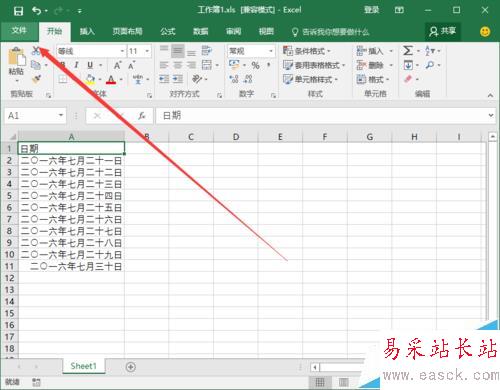
Task: Click the Tell me search box
Action: [x=330, y=32]
